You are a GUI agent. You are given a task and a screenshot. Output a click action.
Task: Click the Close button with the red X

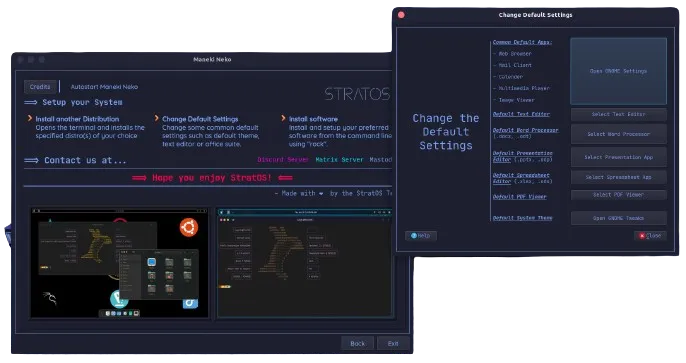(650, 235)
